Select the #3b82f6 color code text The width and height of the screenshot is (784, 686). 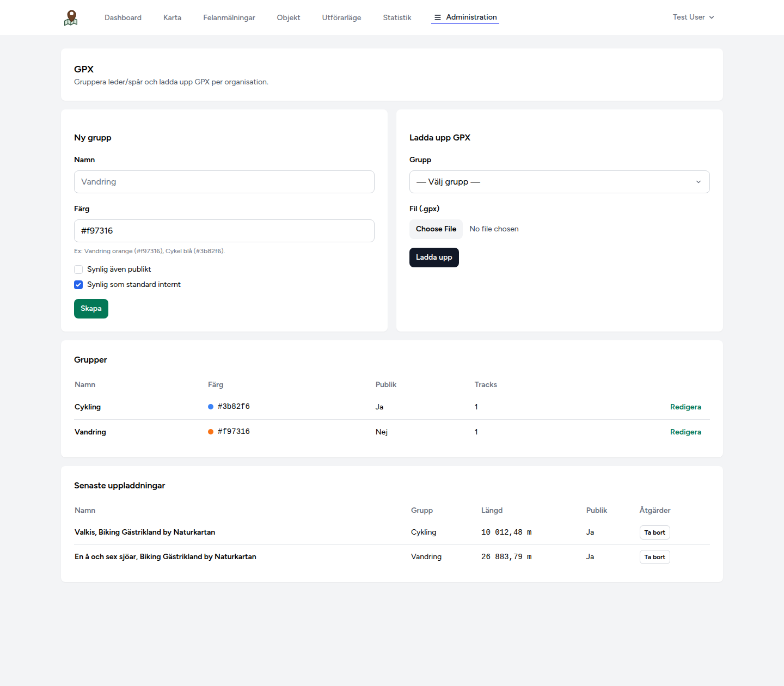tap(234, 407)
